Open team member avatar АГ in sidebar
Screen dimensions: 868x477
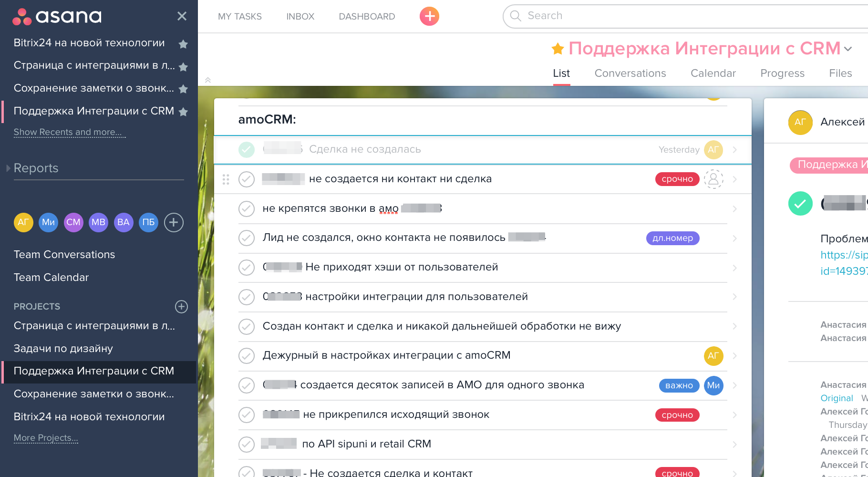[x=23, y=222]
